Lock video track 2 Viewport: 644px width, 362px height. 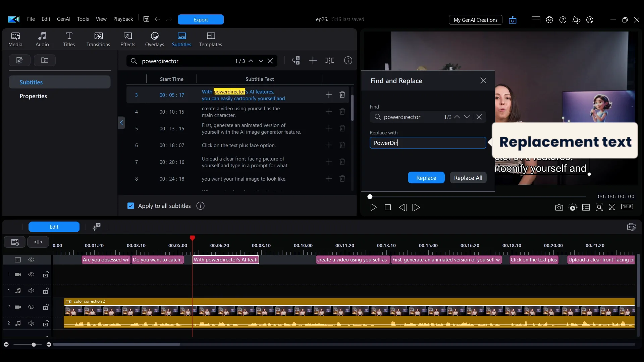[46, 307]
